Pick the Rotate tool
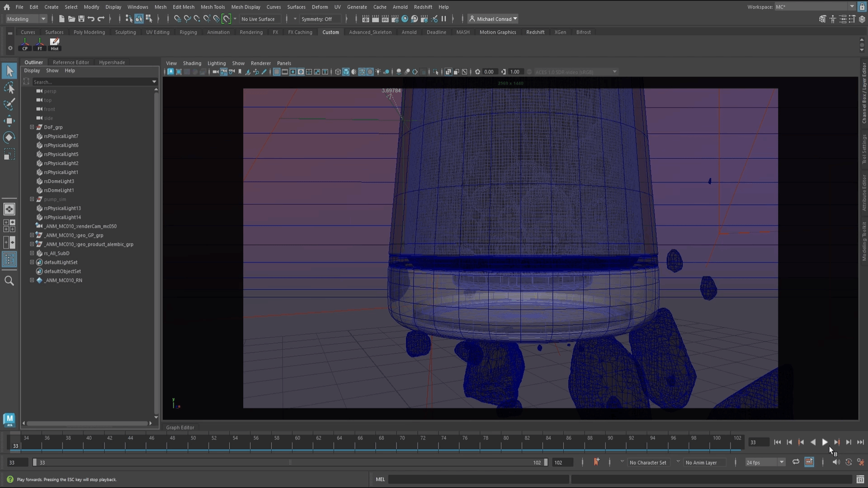 coord(9,137)
